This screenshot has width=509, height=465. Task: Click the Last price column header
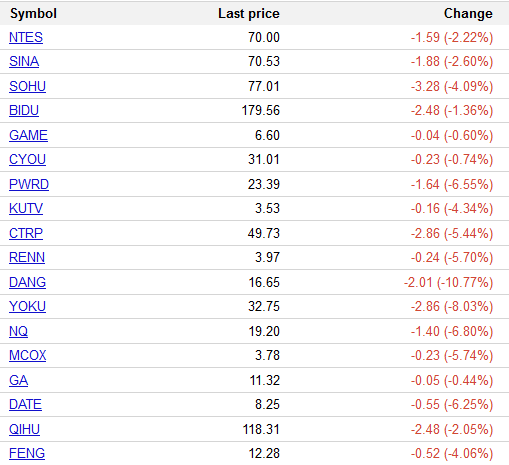point(249,14)
